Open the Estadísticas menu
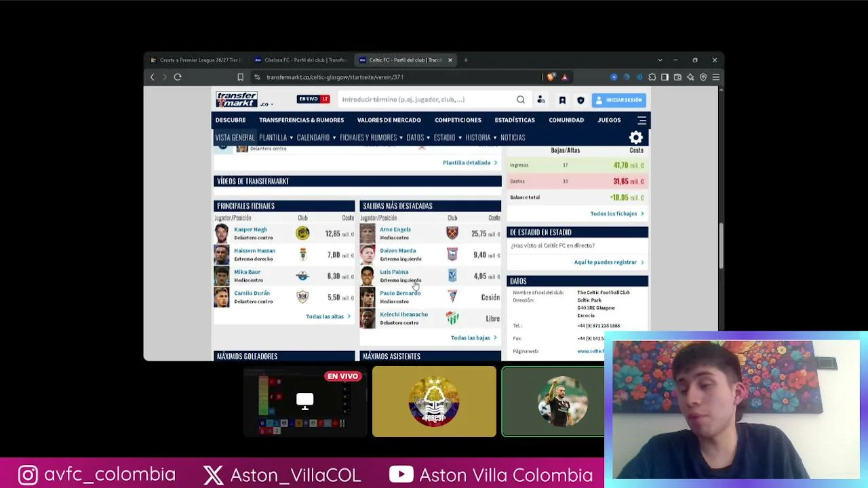 [515, 121]
